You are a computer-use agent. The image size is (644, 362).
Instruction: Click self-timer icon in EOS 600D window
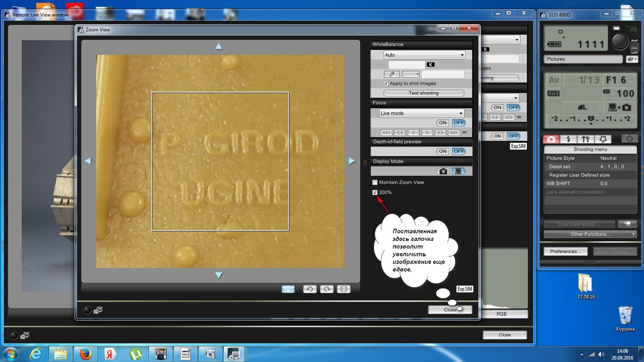(629, 139)
